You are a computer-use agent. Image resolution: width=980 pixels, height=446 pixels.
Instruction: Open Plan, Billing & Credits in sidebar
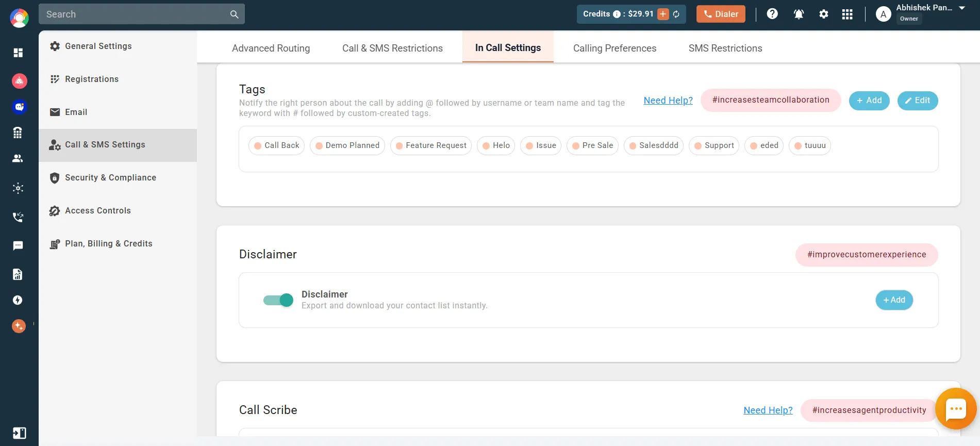(x=118, y=244)
